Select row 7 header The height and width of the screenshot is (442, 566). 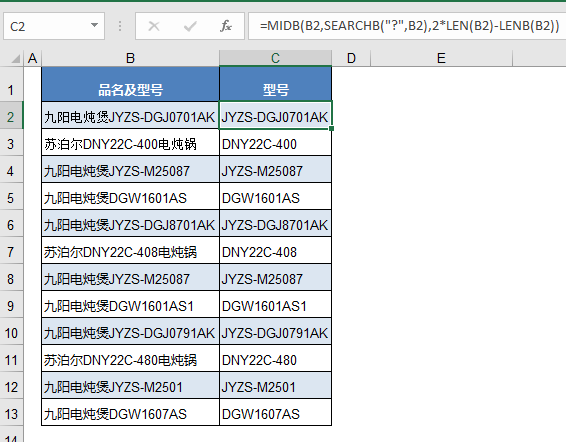pos(11,250)
